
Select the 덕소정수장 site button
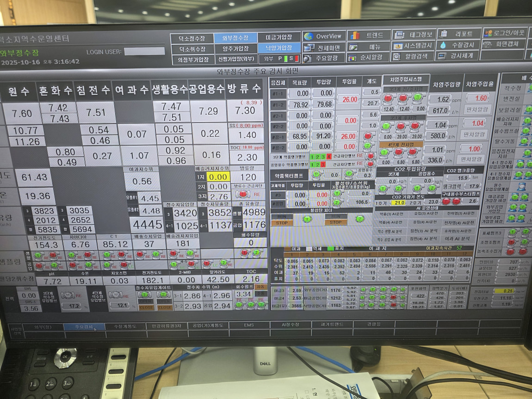click(192, 38)
